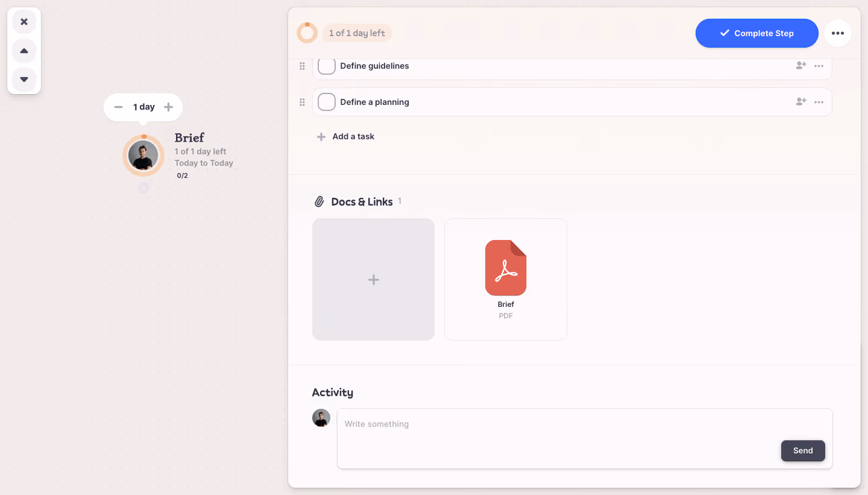
Task: Assign a member to Define a planning
Action: 801,102
